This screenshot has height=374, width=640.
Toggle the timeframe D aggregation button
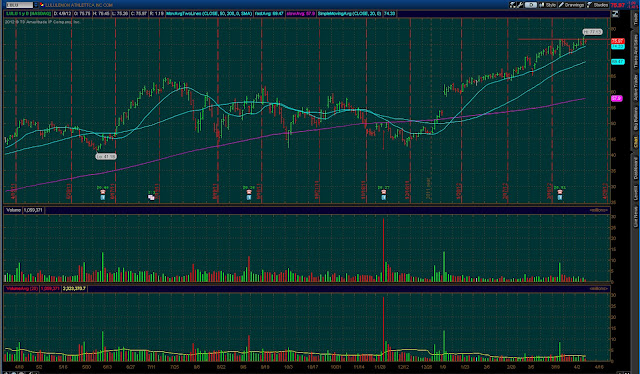pyautogui.click(x=530, y=5)
